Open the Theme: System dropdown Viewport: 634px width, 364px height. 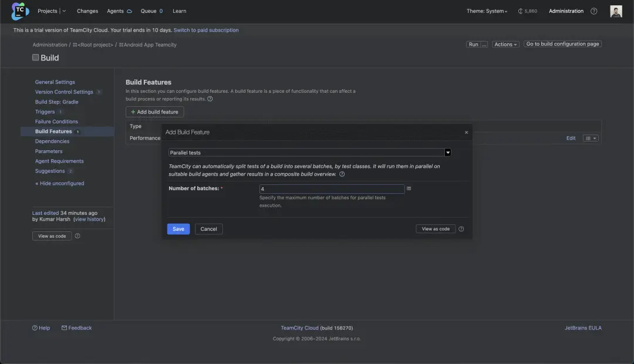click(487, 11)
